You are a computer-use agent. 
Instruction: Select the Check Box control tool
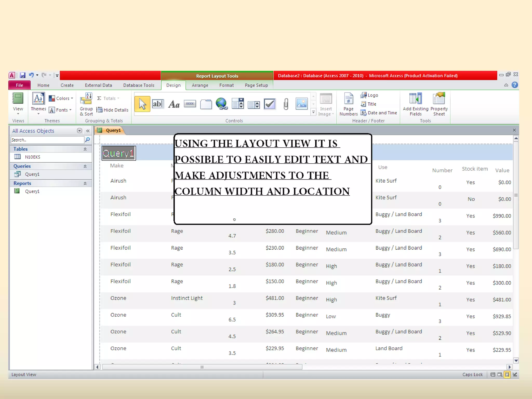coord(270,104)
